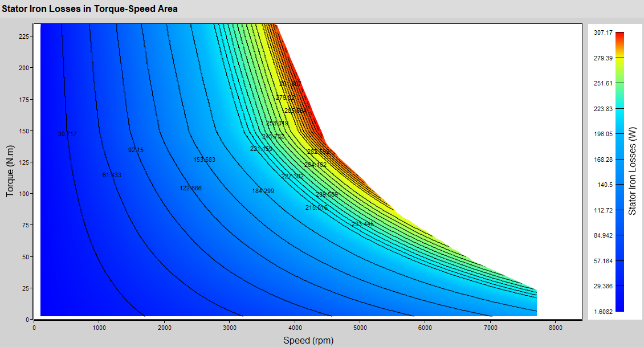Click the 196.05 legend scale value

coord(603,134)
